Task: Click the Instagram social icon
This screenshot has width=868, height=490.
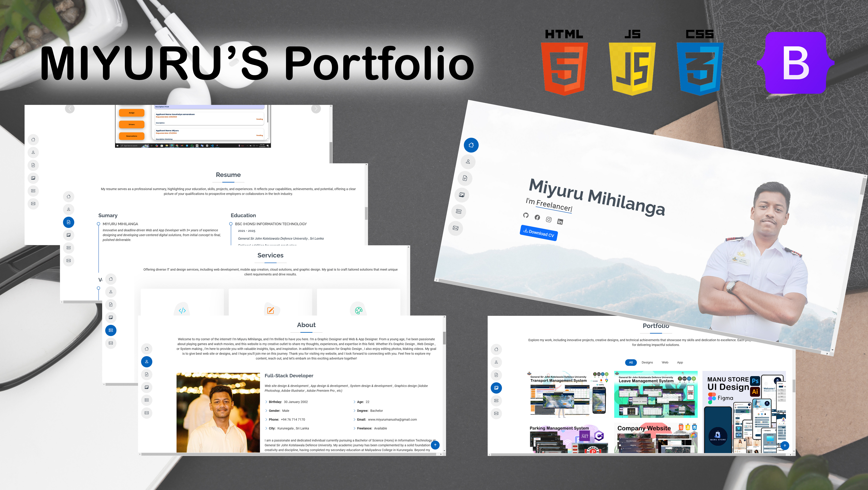Action: (x=549, y=220)
